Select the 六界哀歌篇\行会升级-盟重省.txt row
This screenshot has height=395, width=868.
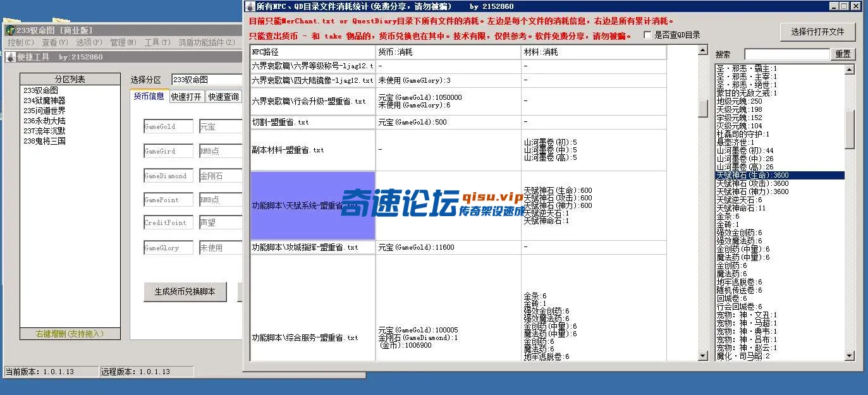point(458,101)
